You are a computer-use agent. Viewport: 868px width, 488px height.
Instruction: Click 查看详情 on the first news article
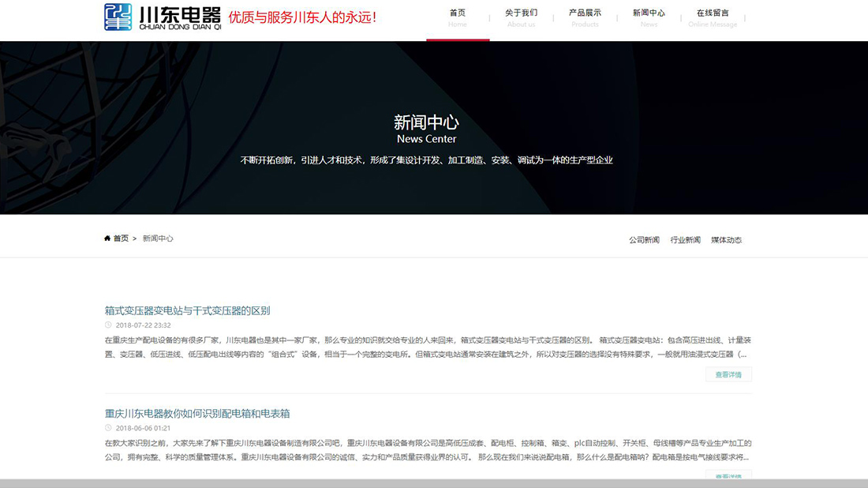[730, 374]
